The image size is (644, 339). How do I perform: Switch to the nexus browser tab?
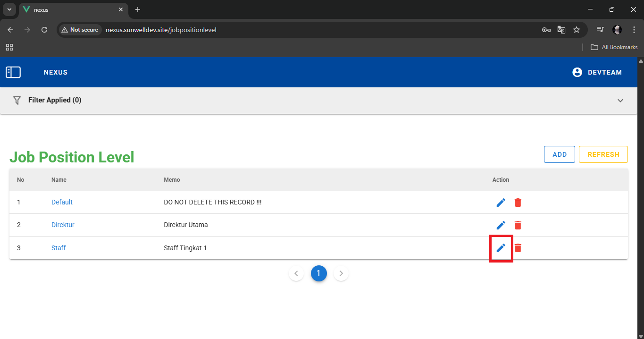(71, 9)
